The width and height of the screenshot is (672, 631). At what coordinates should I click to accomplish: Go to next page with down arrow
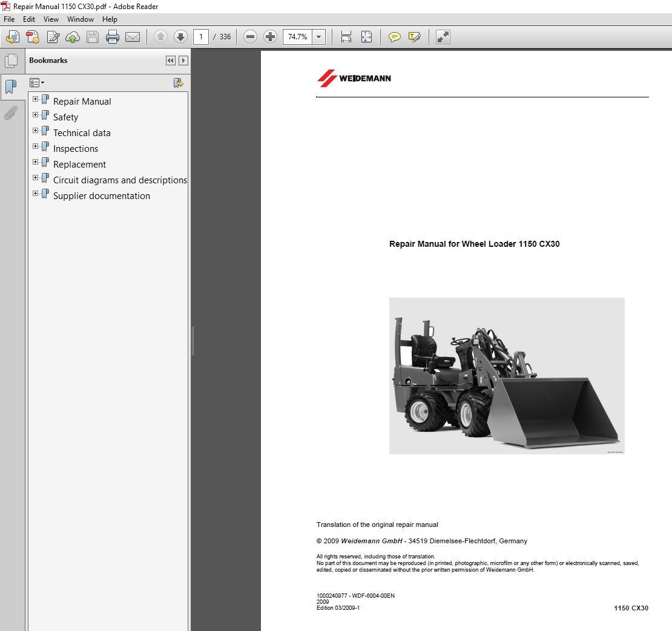(x=180, y=38)
